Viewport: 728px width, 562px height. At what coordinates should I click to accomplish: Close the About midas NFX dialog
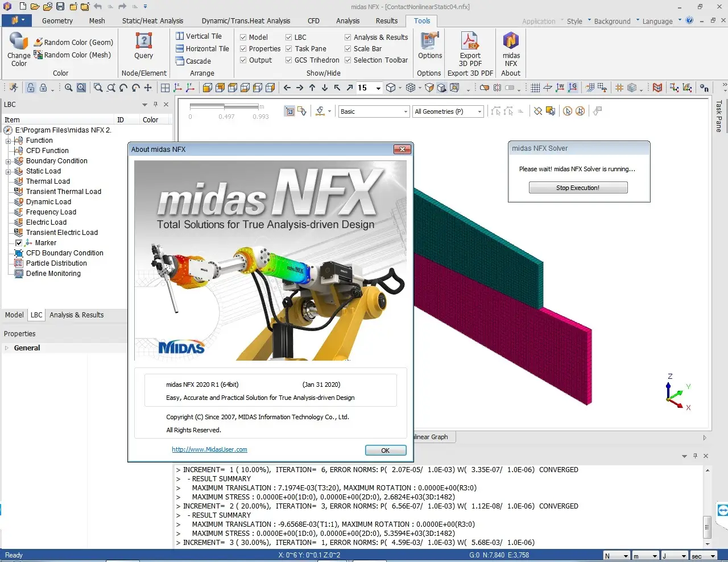(x=402, y=149)
